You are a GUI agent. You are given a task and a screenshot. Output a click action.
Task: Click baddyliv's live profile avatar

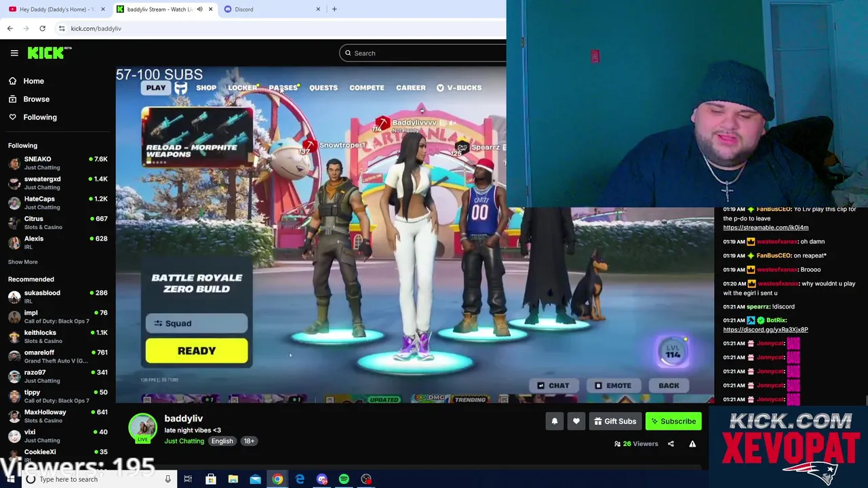coord(142,428)
